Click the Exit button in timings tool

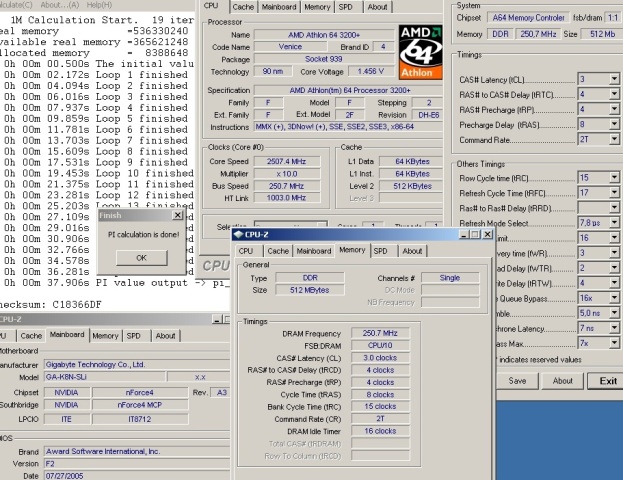(x=608, y=381)
